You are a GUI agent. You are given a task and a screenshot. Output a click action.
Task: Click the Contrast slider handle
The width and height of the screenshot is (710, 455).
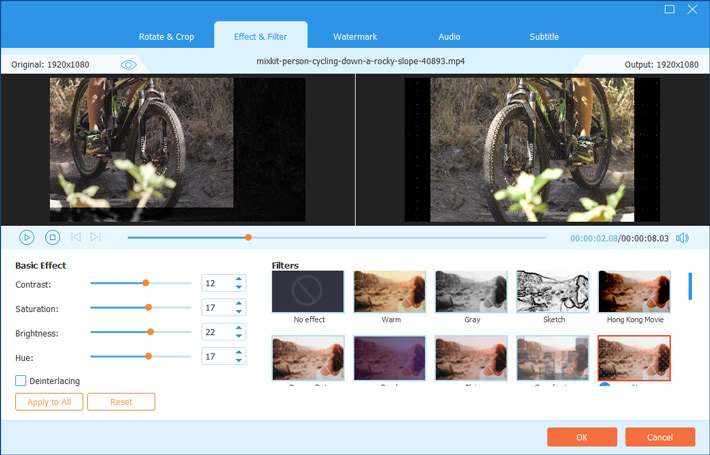[145, 283]
